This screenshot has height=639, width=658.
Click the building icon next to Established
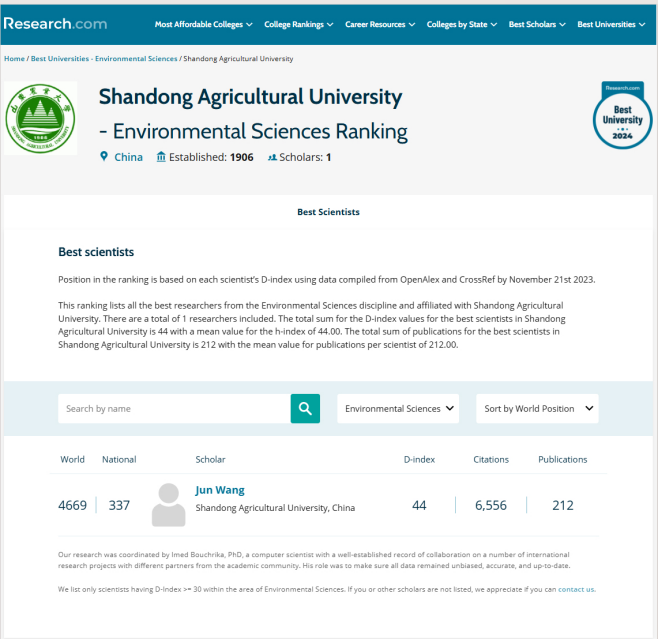(161, 157)
